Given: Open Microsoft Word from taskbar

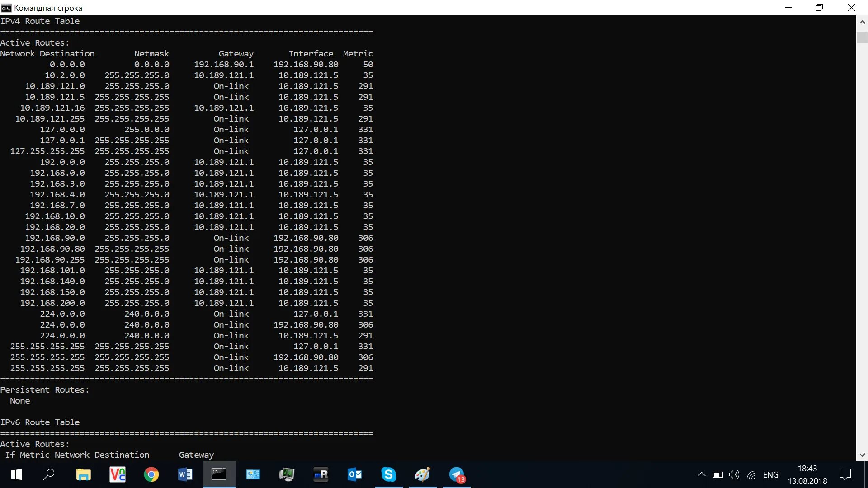Looking at the screenshot, I should pyautogui.click(x=185, y=474).
